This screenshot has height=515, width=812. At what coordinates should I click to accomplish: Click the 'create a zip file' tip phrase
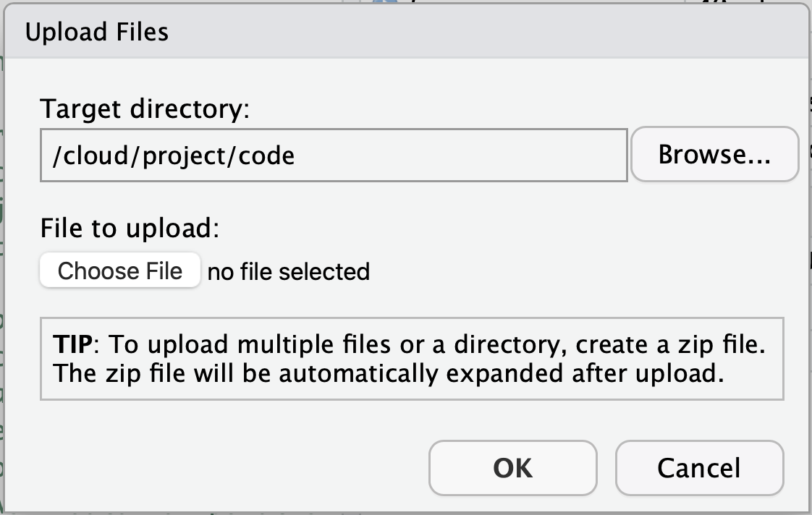(x=670, y=345)
